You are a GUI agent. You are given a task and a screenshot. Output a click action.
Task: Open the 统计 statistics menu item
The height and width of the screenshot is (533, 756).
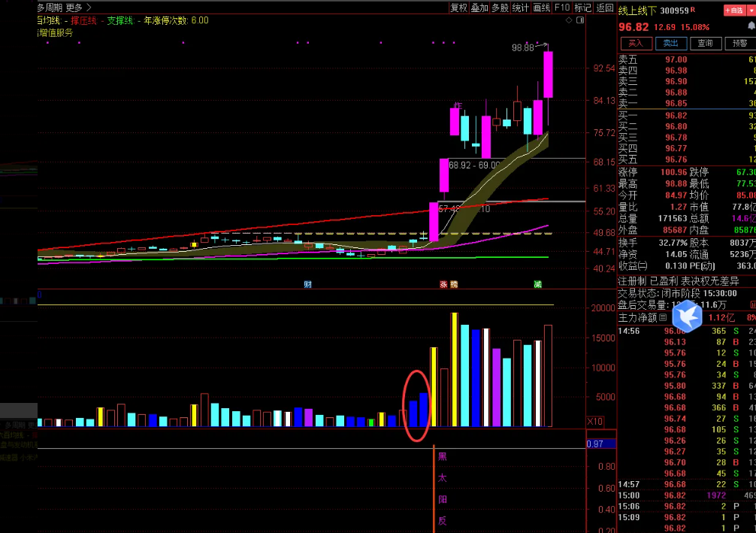[x=520, y=8]
